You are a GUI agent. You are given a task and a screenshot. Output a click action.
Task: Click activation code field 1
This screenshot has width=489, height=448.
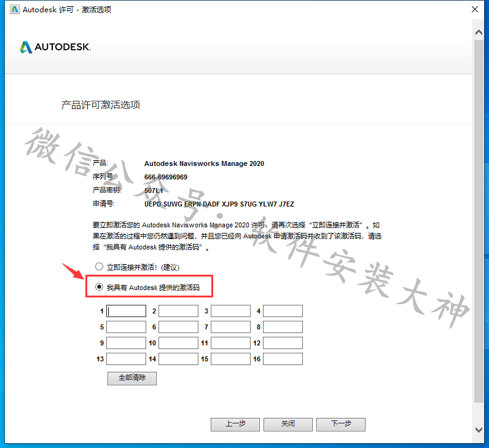(127, 311)
